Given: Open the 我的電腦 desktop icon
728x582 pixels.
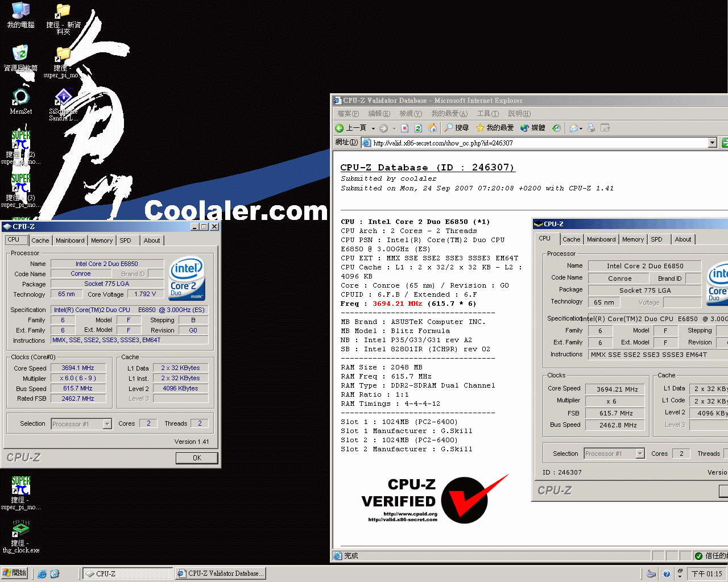Looking at the screenshot, I should (20, 15).
